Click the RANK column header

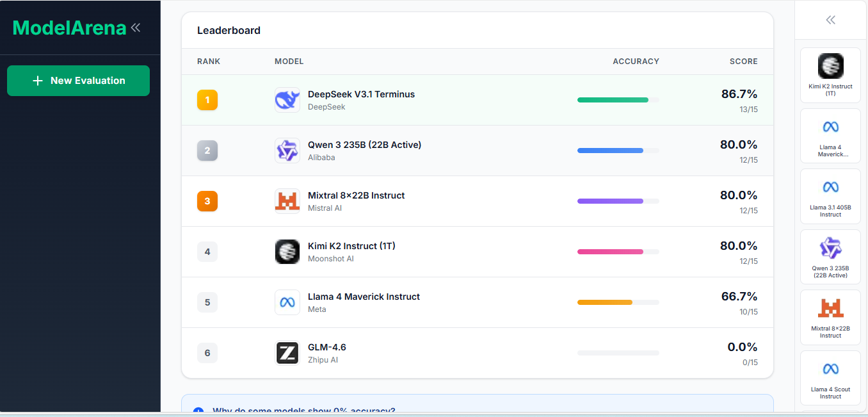209,61
